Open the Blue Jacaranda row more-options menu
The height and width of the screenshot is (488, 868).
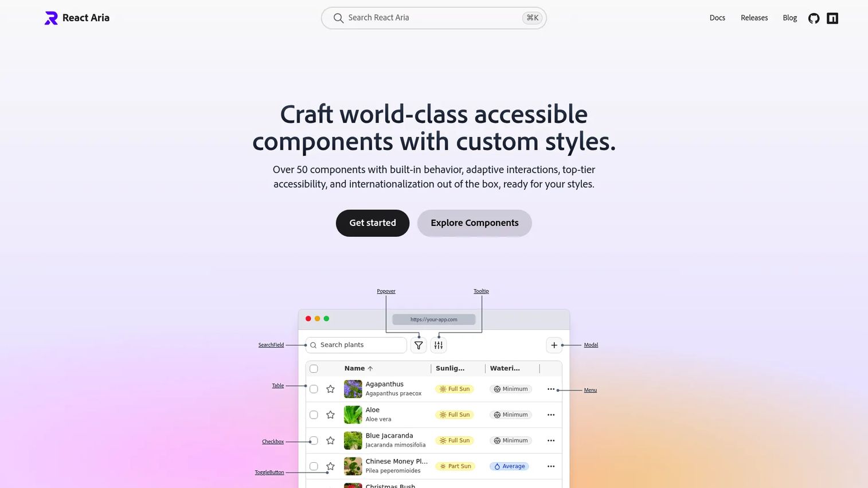click(551, 440)
